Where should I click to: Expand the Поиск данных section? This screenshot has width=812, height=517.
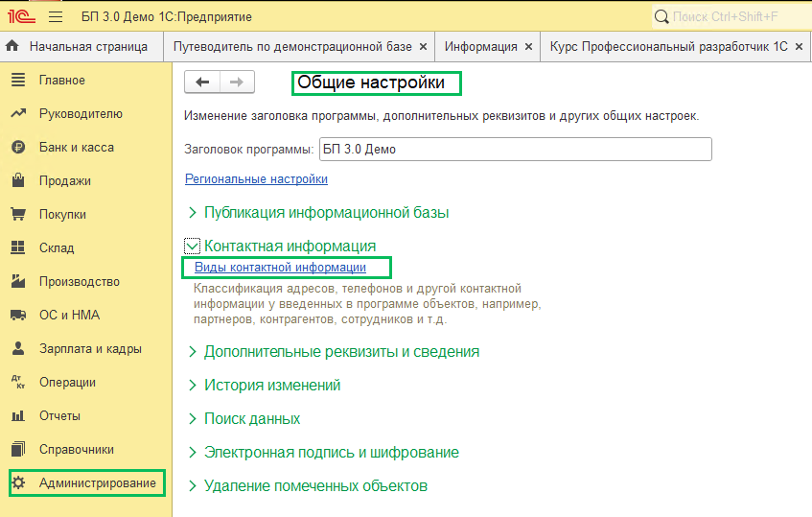point(193,419)
